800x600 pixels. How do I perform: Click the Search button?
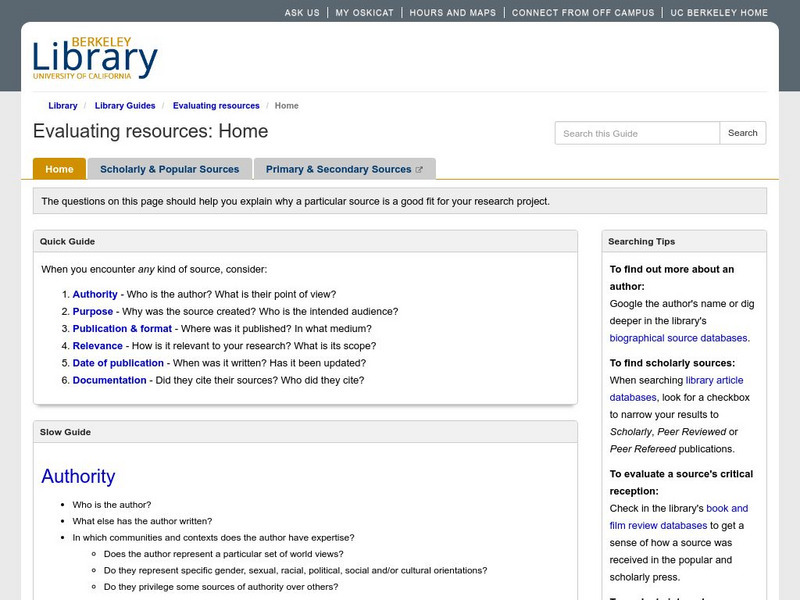743,132
